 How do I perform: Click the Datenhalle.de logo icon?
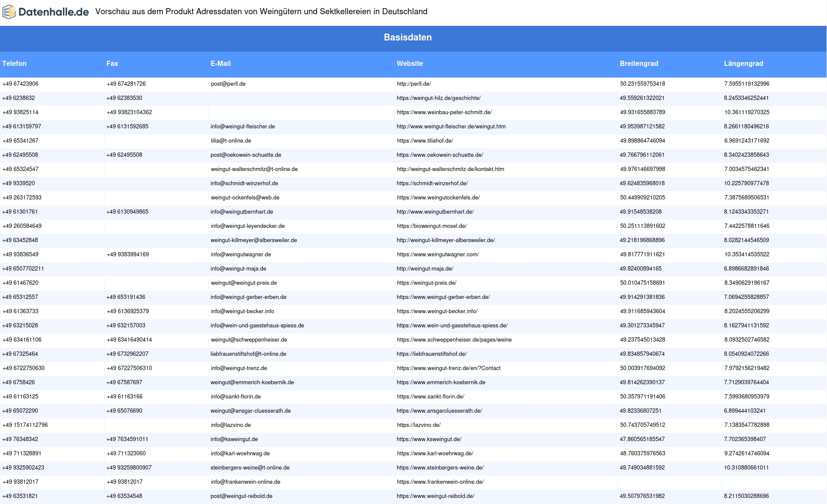[9, 12]
